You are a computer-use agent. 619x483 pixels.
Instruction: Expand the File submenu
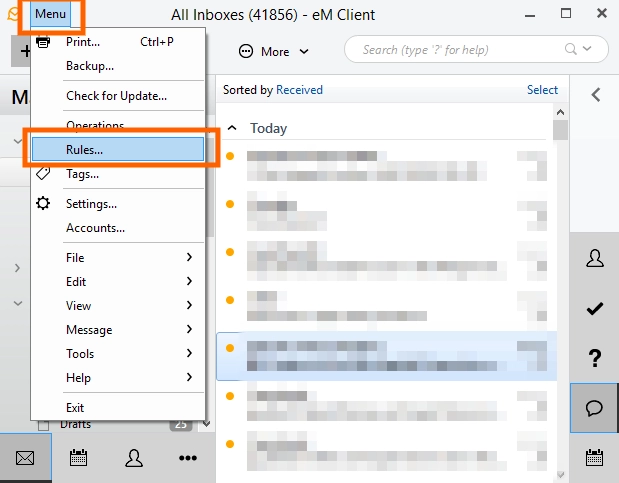(118, 257)
